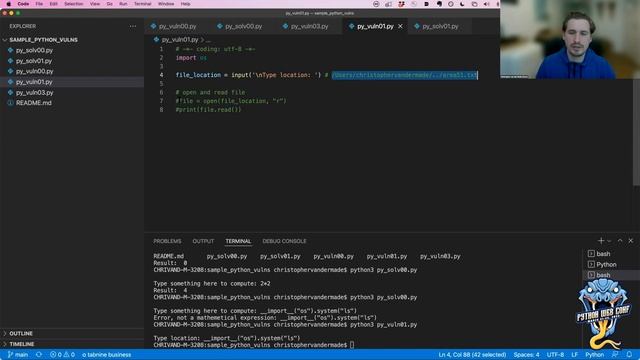Close the terminal panel
The width and height of the screenshot is (640, 360).
(631, 241)
